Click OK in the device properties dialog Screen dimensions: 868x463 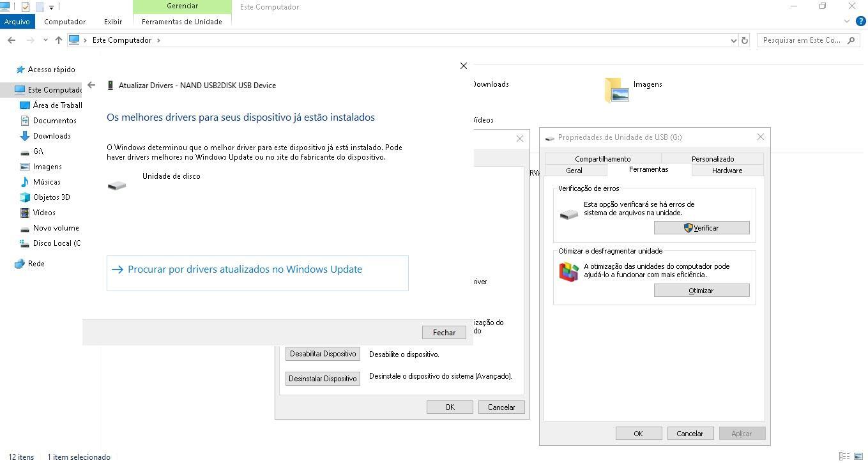(x=450, y=407)
